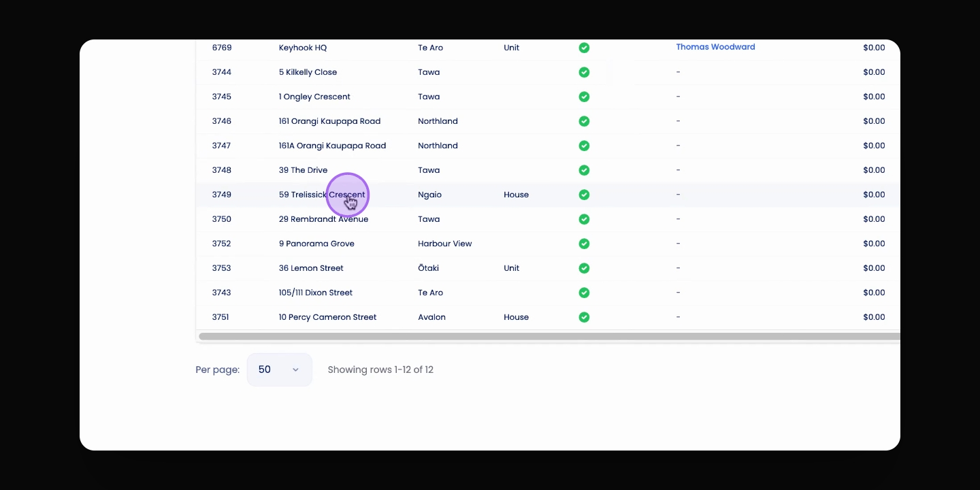This screenshot has height=490, width=980.
Task: Click ID 3753 cell
Action: coord(222,268)
